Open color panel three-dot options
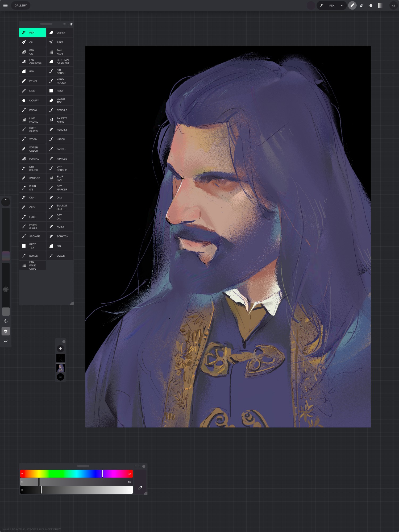The height and width of the screenshot is (532, 399). (x=137, y=466)
